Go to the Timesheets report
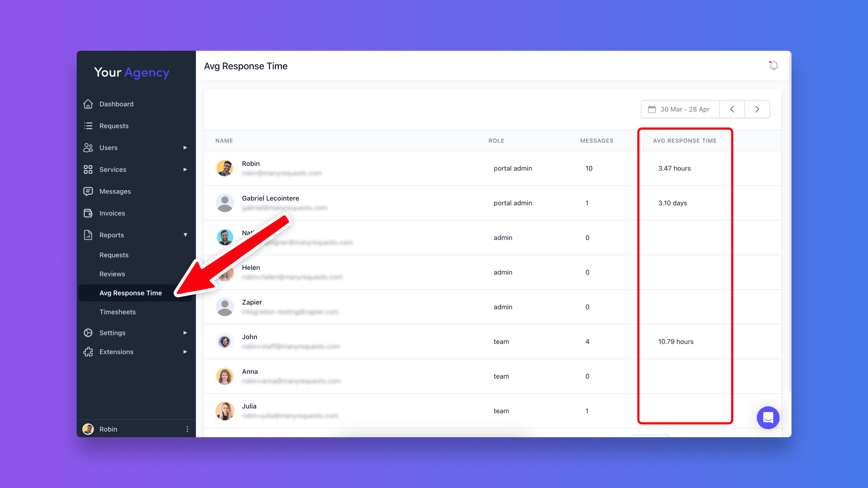868x488 pixels. [x=117, y=312]
